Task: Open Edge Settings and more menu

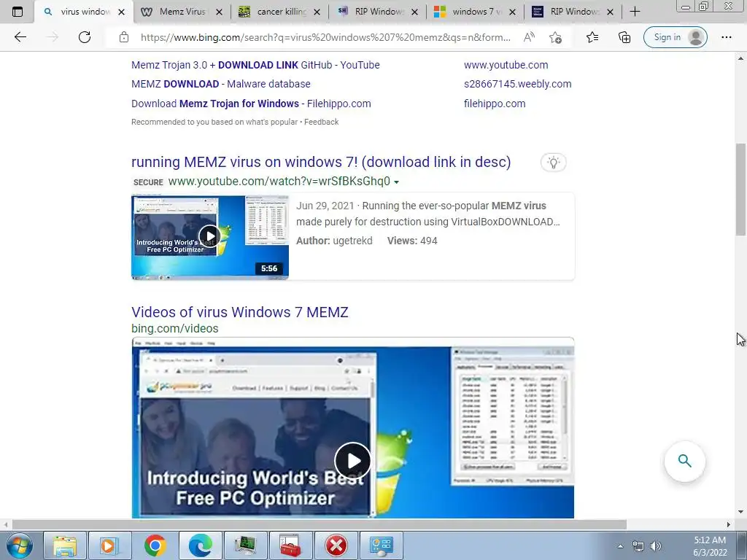Action: coord(726,37)
